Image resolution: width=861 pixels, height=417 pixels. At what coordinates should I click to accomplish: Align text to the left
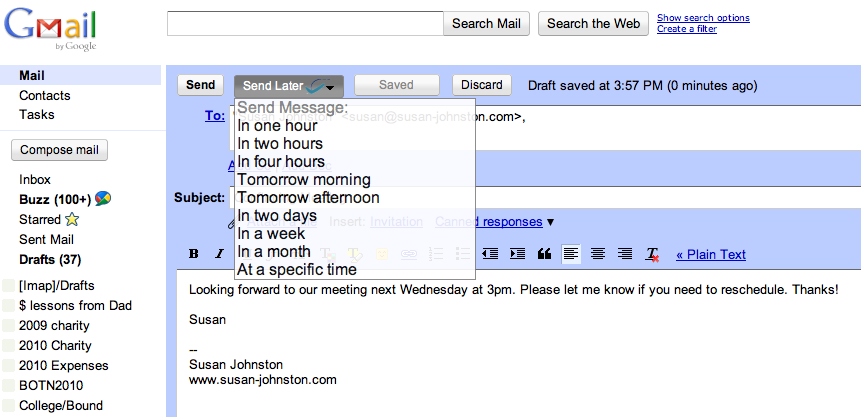[571, 254]
